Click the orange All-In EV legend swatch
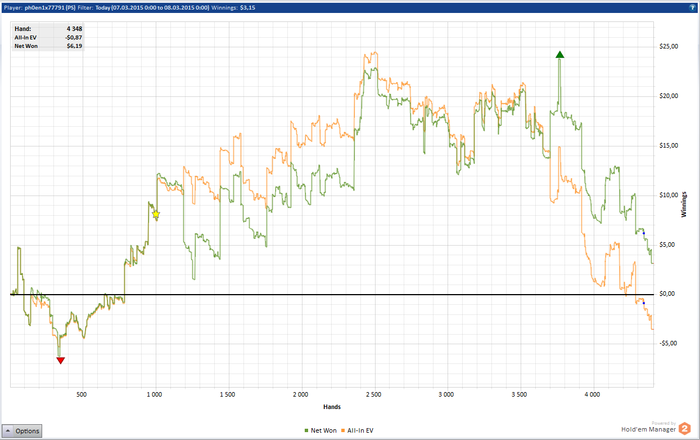The width and height of the screenshot is (700, 440). pos(343,431)
